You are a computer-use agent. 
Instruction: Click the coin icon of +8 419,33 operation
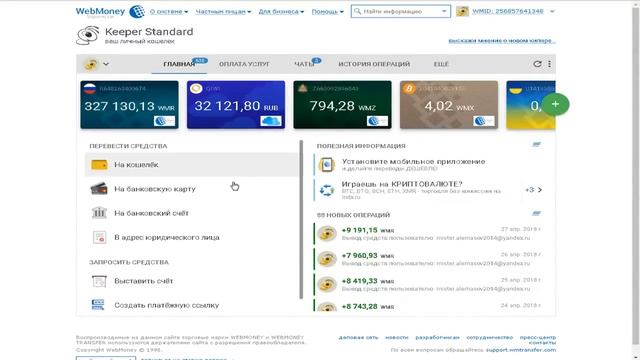coord(327,284)
